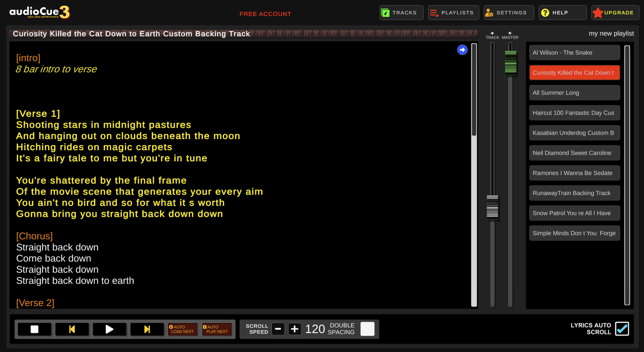Click lyric 'Straight back down to earth'
This screenshot has width=644, height=352.
click(x=75, y=281)
